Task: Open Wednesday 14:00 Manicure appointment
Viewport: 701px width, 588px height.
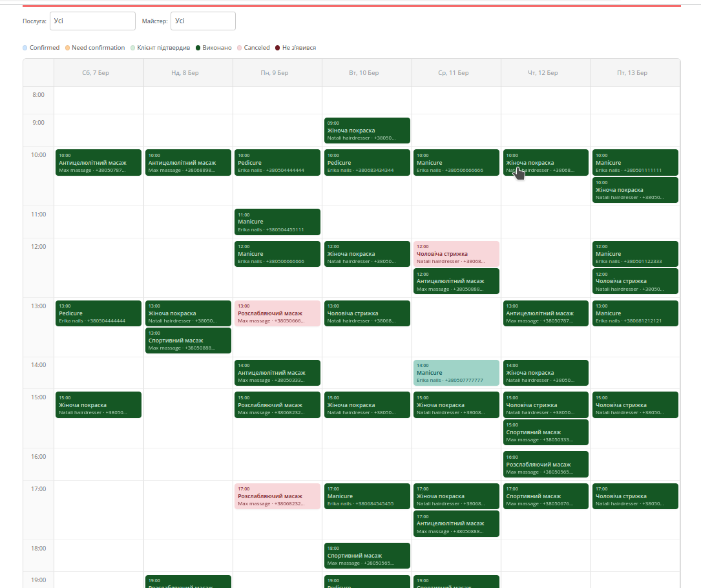Action: click(455, 373)
